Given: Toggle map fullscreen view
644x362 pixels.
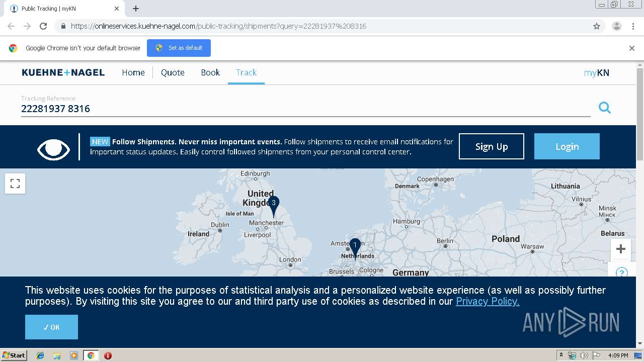Looking at the screenshot, I should point(15,184).
